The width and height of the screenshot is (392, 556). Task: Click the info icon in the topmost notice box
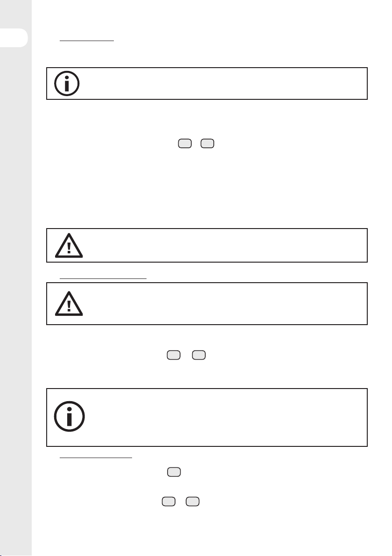[67, 83]
